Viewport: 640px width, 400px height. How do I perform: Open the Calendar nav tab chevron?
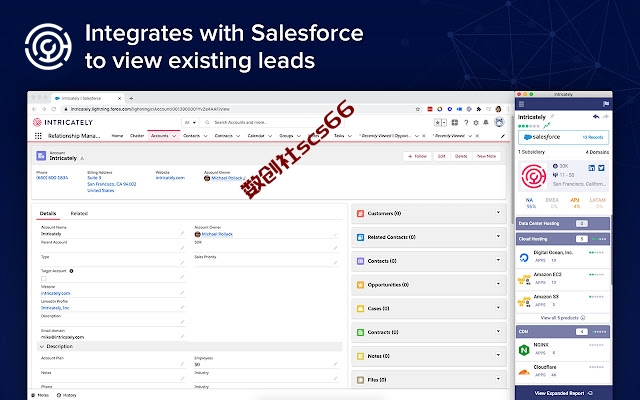270,136
